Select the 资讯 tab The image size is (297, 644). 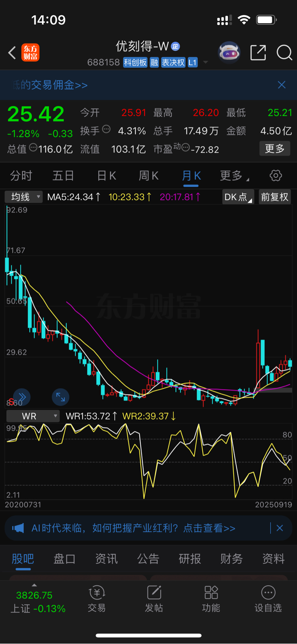tap(106, 559)
